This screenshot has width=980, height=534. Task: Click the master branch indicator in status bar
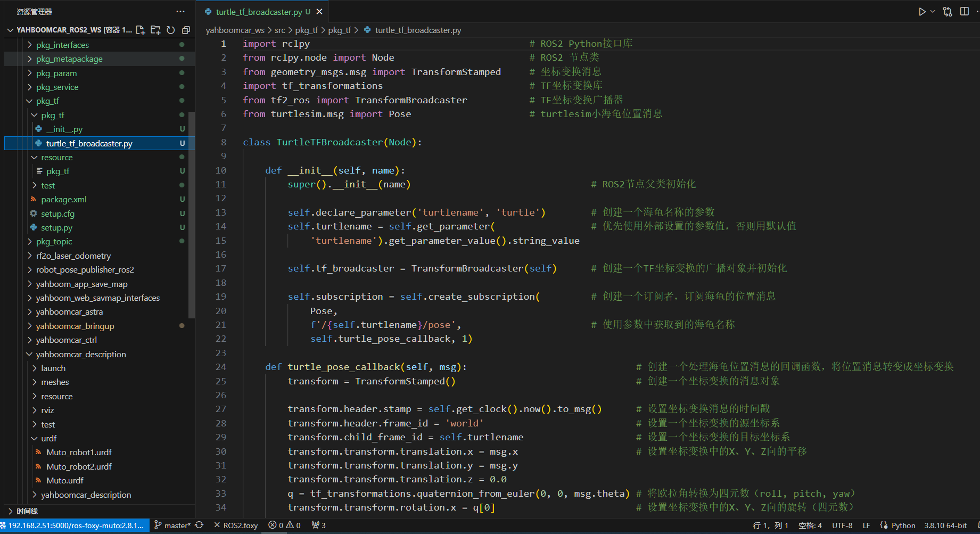tap(177, 525)
